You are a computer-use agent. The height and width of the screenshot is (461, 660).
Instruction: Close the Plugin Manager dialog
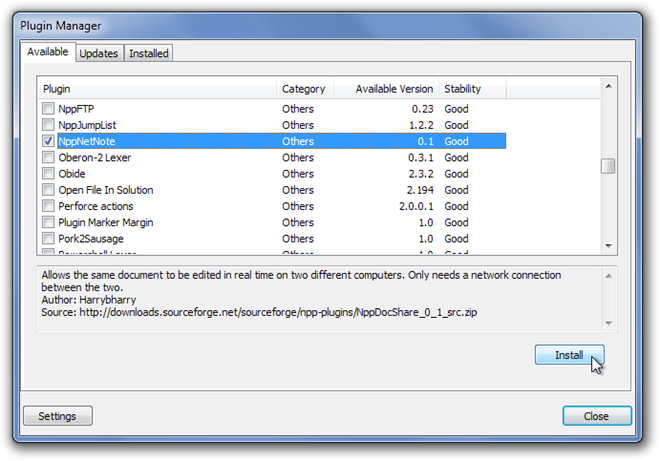coord(596,416)
